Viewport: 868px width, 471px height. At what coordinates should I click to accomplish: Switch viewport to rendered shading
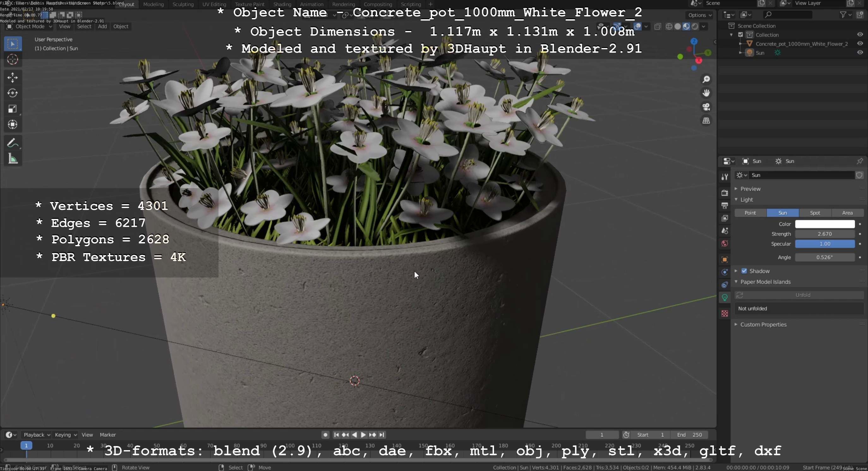click(x=695, y=27)
